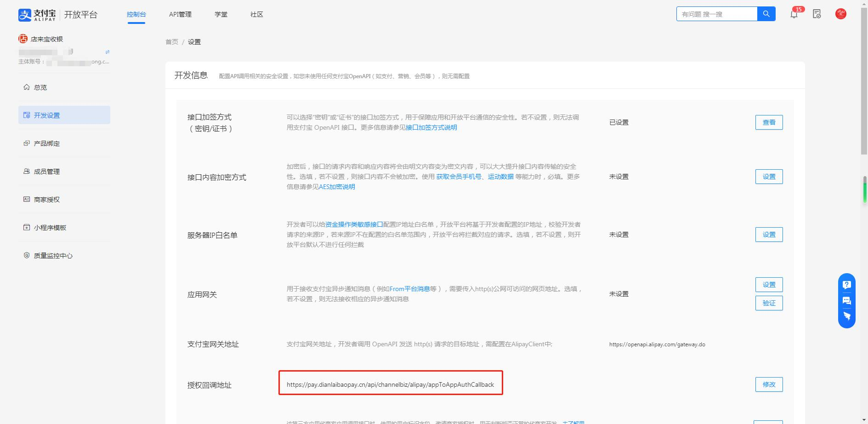The width and height of the screenshot is (868, 424).
Task: Open the AES加密说明 link
Action: click(337, 187)
